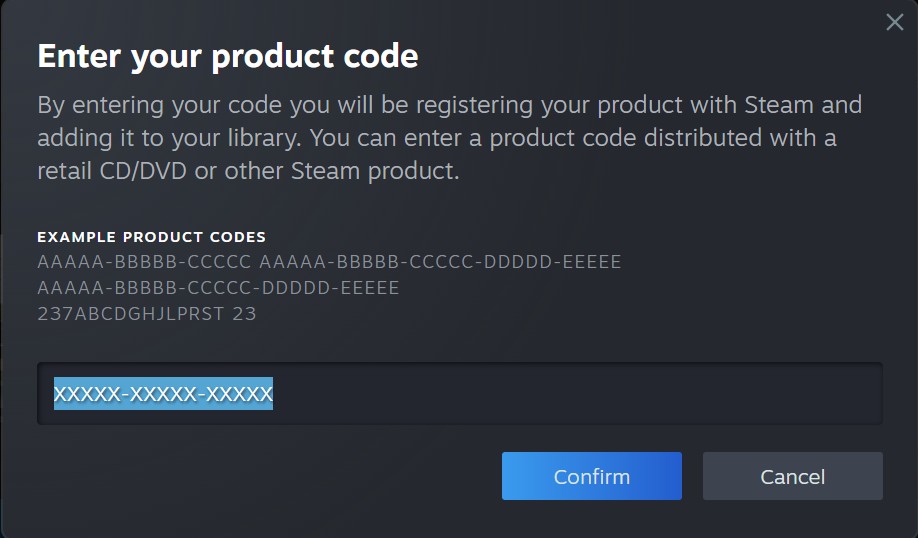Click the short AAAAA-BBBBB-CCCCC example on first line
Viewport: 918px width, 538px height.
(x=144, y=262)
